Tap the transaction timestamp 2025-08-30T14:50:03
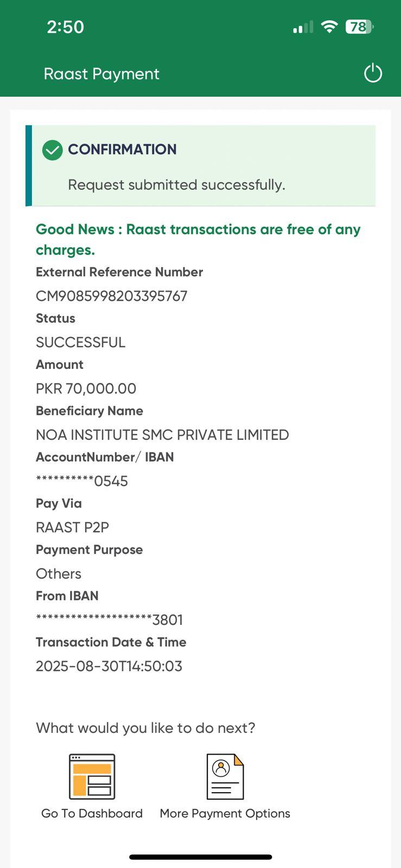 tap(109, 666)
